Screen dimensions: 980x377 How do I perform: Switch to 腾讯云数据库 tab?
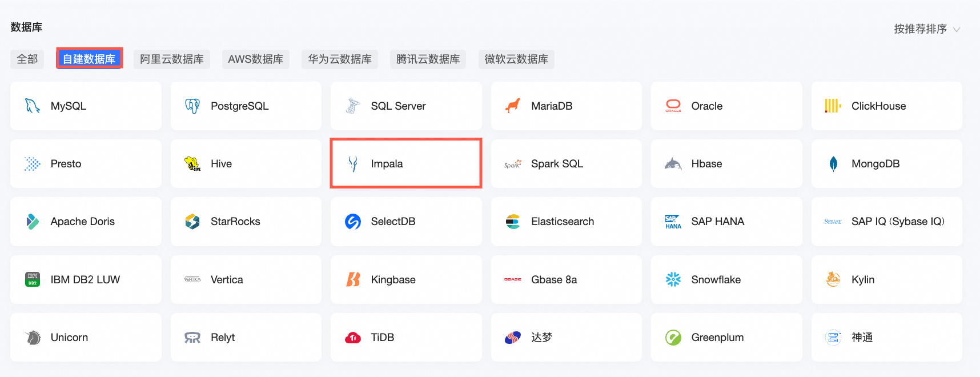click(428, 59)
